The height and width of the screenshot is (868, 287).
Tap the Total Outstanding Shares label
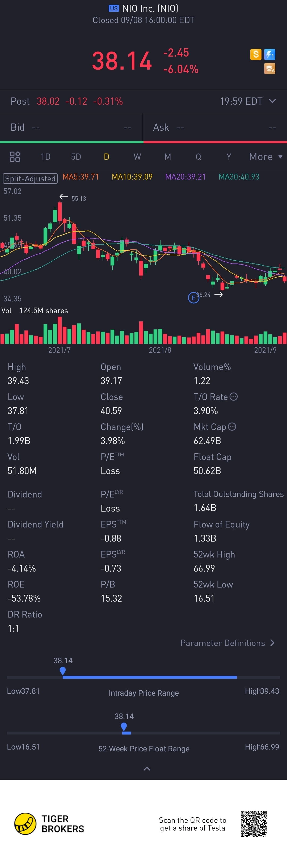pyautogui.click(x=239, y=494)
